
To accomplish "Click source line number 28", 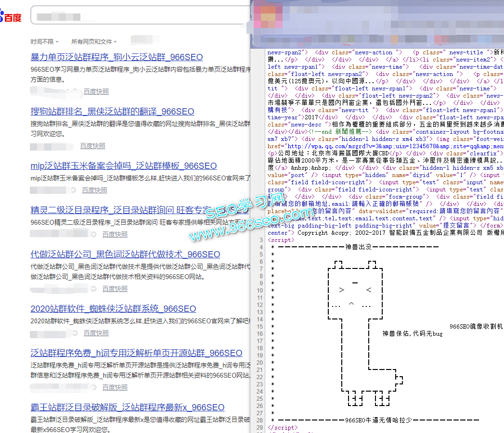I will point(260,420).
